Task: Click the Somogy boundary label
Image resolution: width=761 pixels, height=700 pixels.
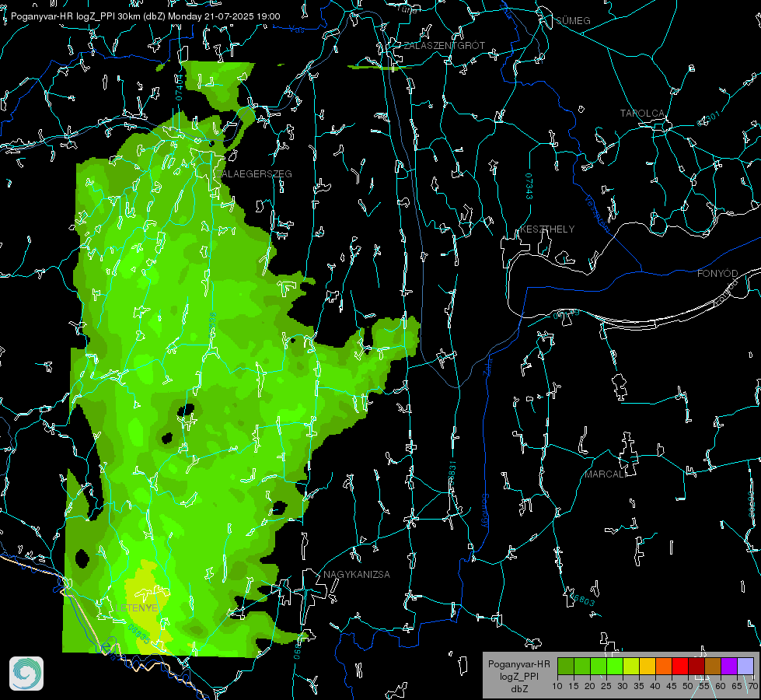Action: click(x=485, y=511)
